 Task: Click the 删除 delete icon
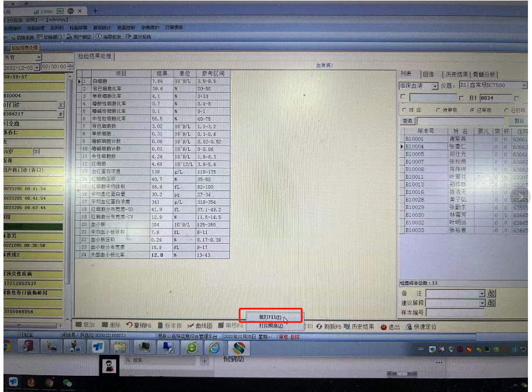click(105, 325)
